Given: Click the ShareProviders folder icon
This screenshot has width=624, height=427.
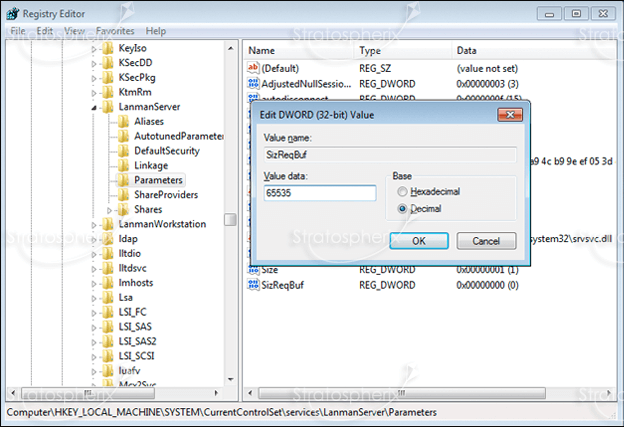Looking at the screenshot, I should tap(123, 195).
